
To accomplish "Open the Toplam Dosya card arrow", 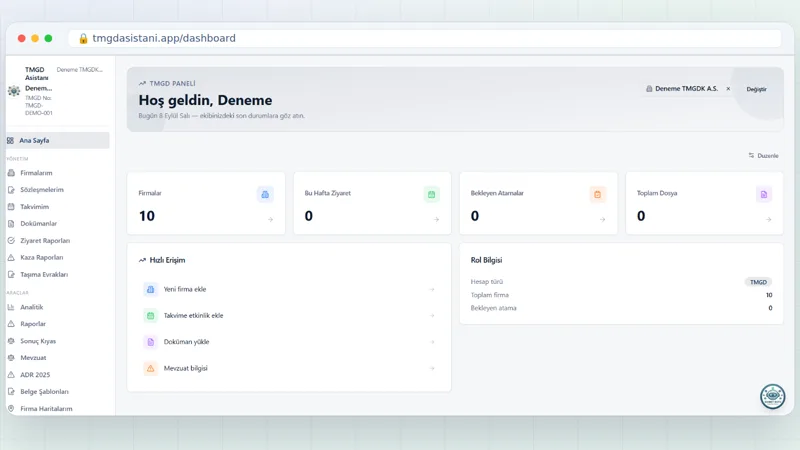I will pos(768,219).
